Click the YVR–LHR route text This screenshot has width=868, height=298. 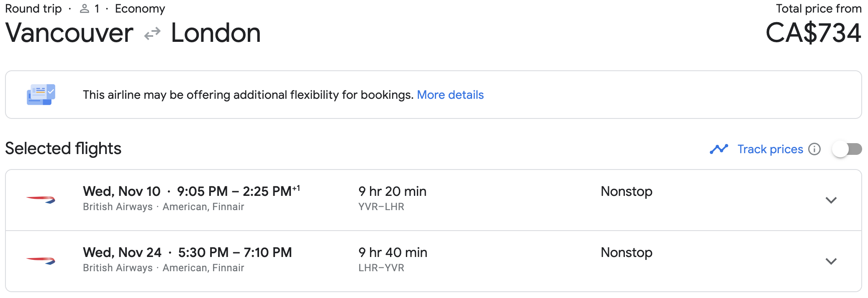pyautogui.click(x=381, y=207)
